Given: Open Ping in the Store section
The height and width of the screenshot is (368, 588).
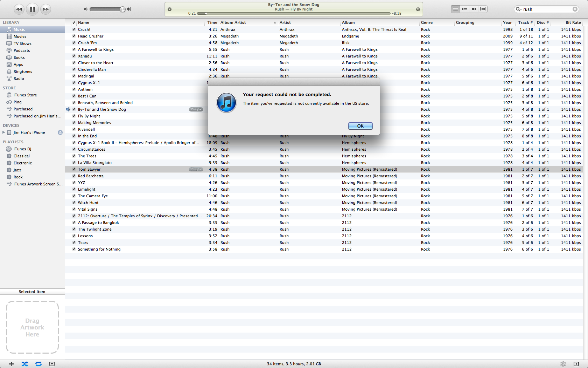Looking at the screenshot, I should (x=17, y=102).
